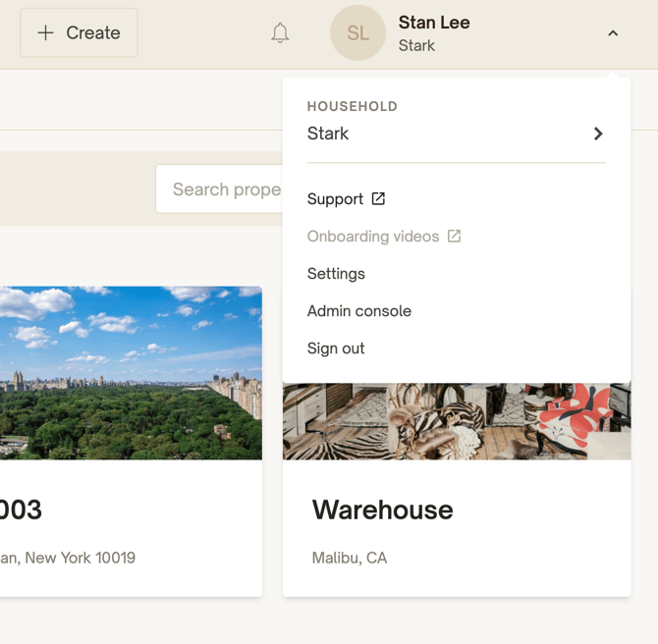Click the external-link icon beside Support
Screen dimensions: 658x644
click(x=378, y=198)
